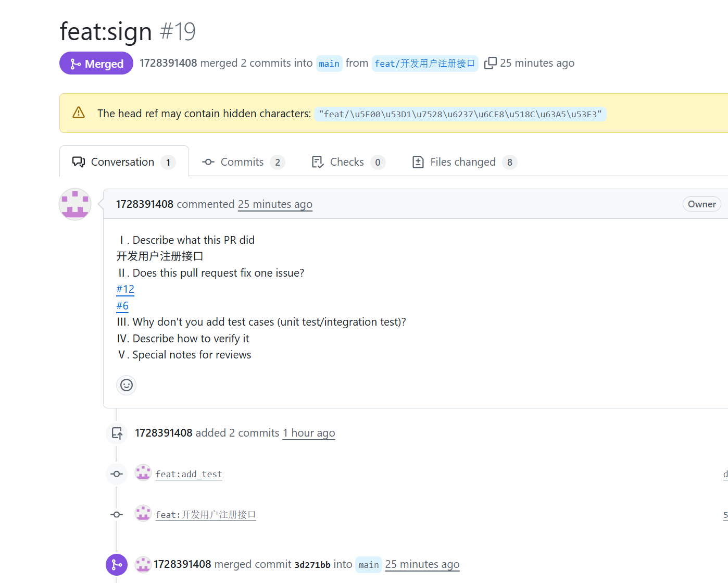Image resolution: width=728 pixels, height=583 pixels.
Task: Open the feat:add_test commit
Action: [x=189, y=474]
